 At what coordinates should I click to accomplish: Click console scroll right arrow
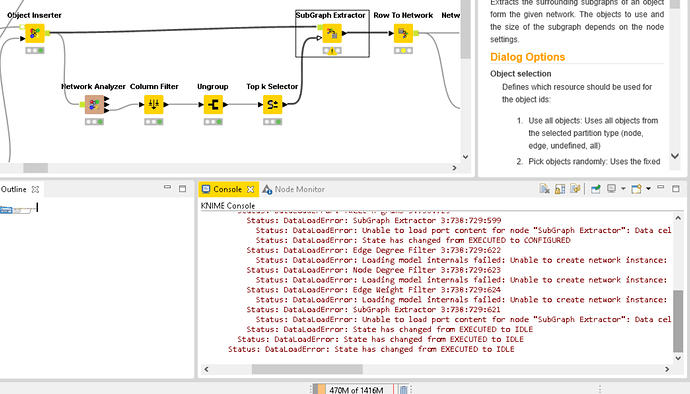tap(667, 369)
